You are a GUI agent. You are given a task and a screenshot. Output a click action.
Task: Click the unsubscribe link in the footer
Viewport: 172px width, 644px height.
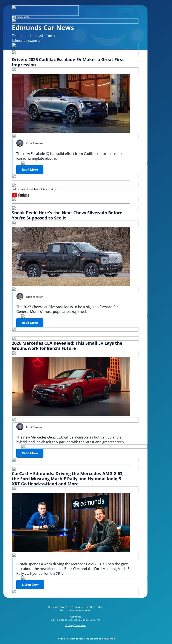pos(108,638)
